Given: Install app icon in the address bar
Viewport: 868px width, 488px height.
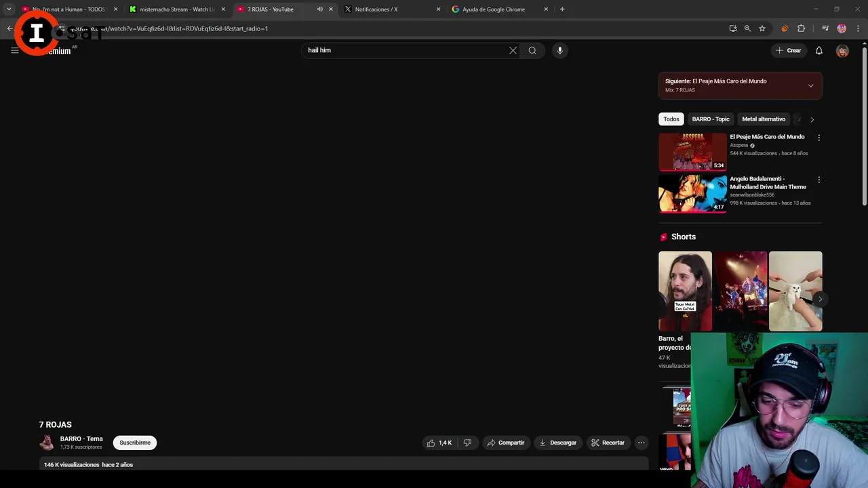Looking at the screenshot, I should 732,28.
